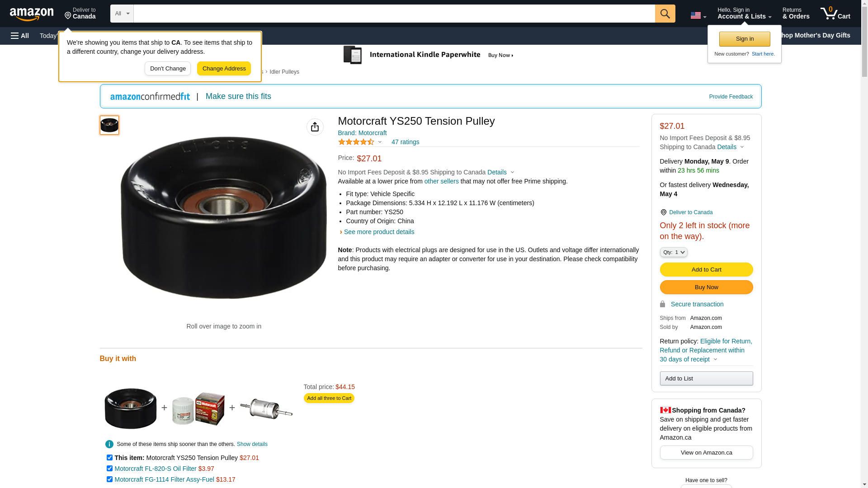The width and height of the screenshot is (868, 488).
Task: Click the Add to Cart button
Action: pos(706,270)
